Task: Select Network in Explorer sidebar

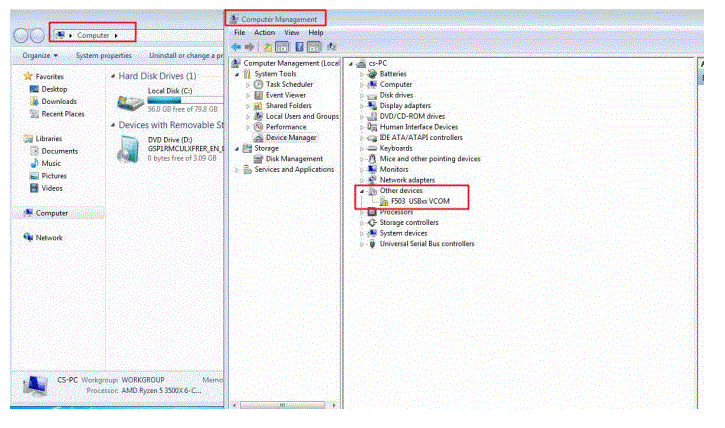Action: (x=49, y=238)
